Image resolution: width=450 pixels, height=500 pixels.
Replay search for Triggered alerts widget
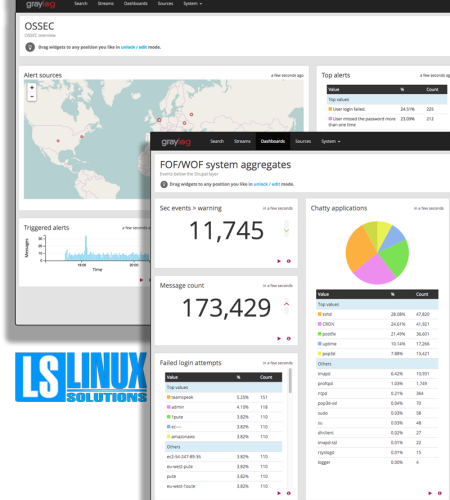click(141, 280)
